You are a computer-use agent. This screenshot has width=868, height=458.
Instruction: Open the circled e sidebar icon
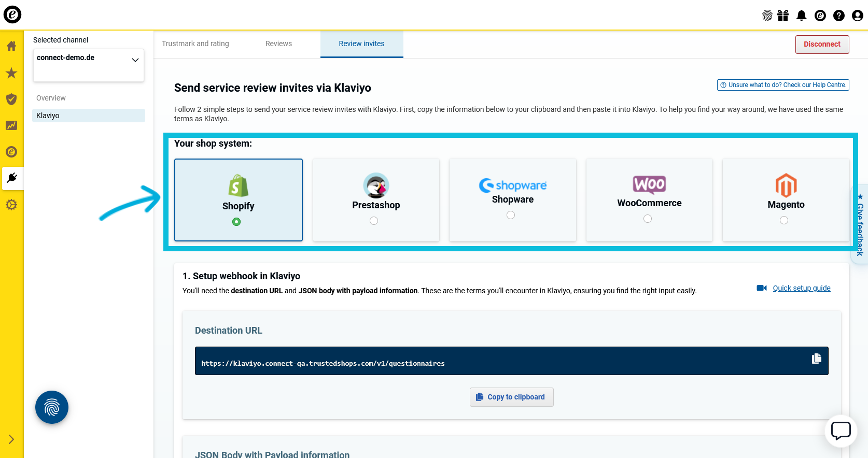[11, 152]
